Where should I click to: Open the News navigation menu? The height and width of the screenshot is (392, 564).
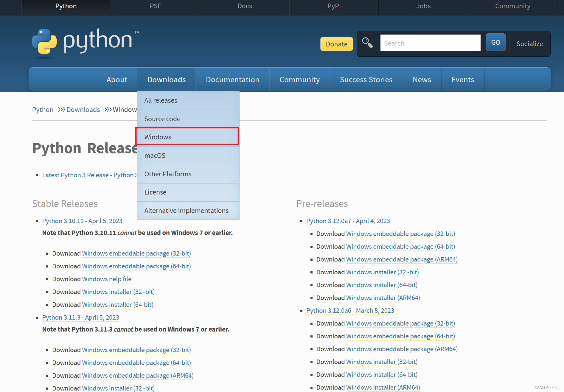point(422,80)
